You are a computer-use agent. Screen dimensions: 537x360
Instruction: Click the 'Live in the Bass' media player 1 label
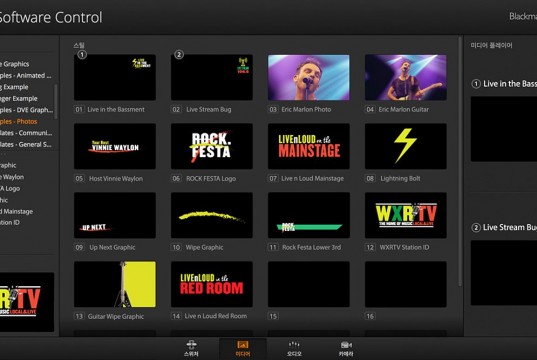pos(510,84)
